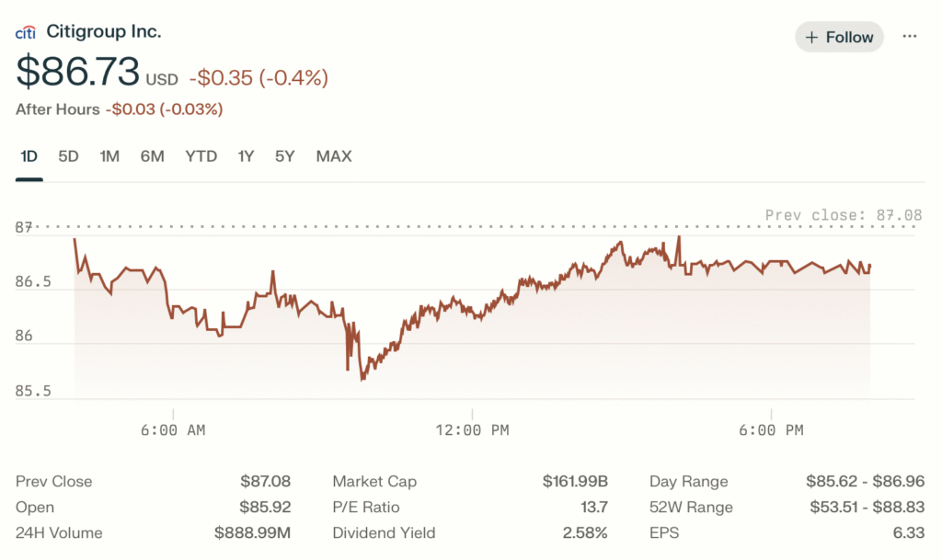This screenshot has width=942, height=560.
Task: Click the Prev close dotted line label
Action: click(x=843, y=216)
